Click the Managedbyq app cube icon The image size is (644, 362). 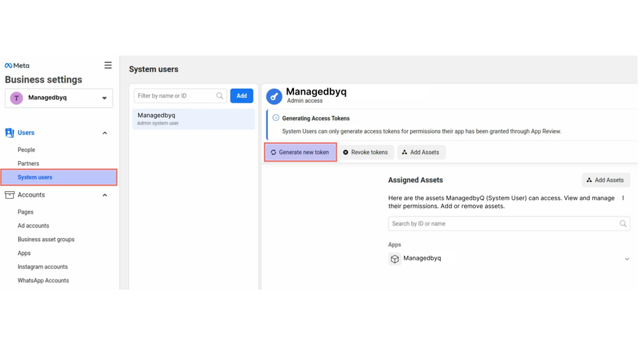coord(395,259)
